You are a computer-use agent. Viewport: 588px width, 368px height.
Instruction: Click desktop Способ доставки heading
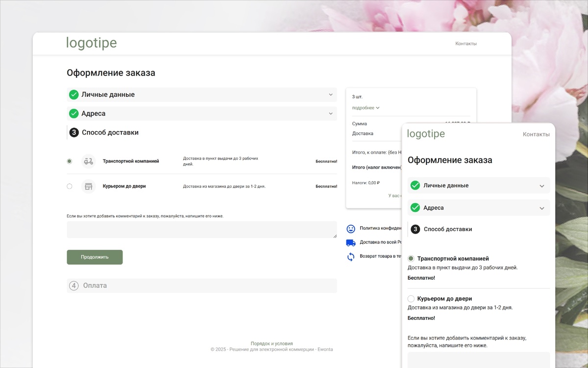click(x=110, y=132)
